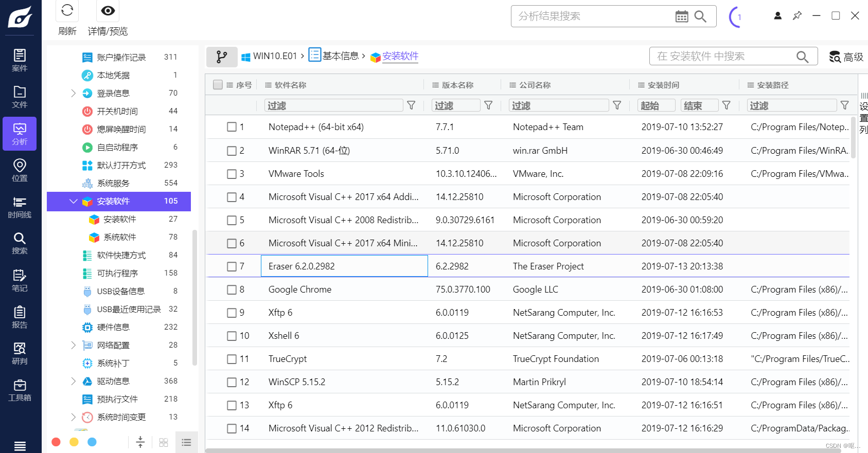Open the 位置 sidebar section
The width and height of the screenshot is (868, 453).
20,170
